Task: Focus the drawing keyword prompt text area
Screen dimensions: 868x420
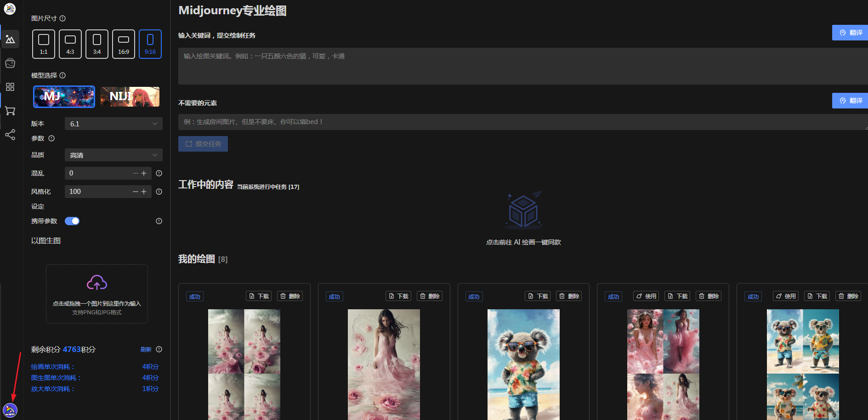Action: click(x=523, y=66)
